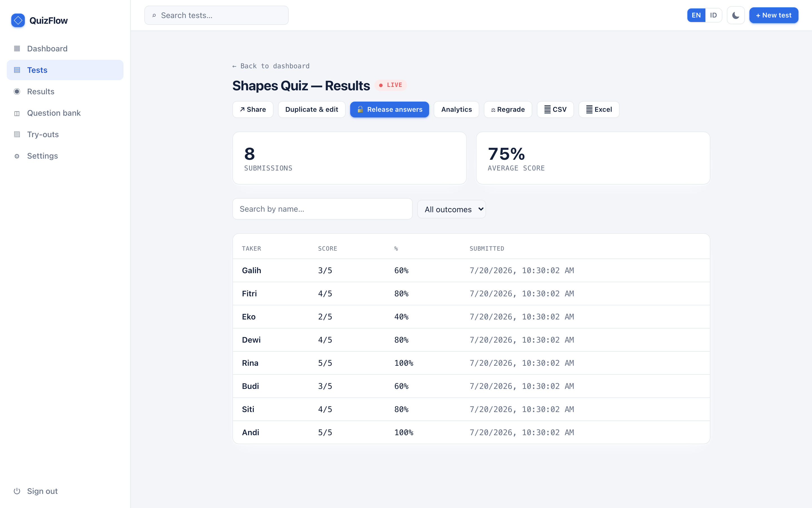Select taker name Rina

click(250, 363)
